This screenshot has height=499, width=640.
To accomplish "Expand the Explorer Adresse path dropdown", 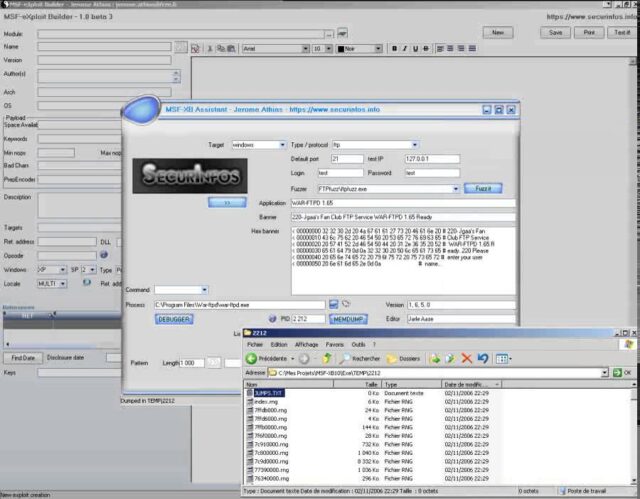I will point(605,373).
